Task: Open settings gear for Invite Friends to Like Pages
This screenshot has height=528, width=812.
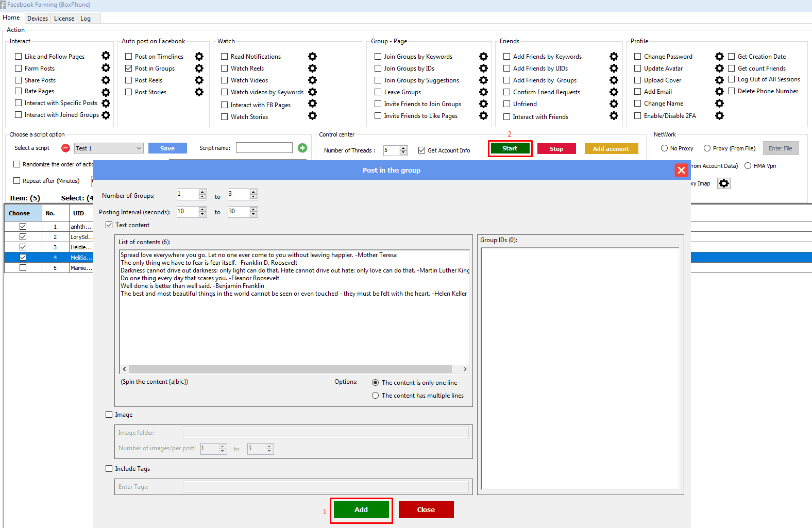Action: point(483,115)
